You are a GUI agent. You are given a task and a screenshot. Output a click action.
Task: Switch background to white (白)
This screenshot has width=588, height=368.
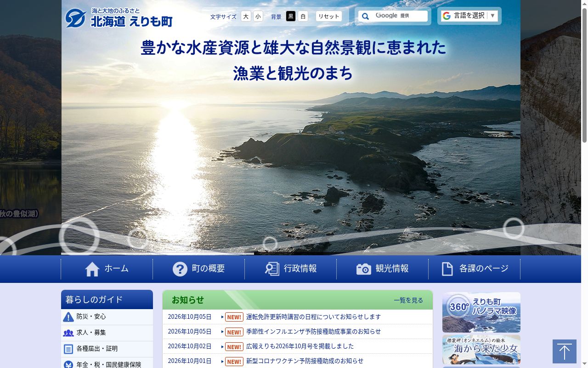coord(303,16)
